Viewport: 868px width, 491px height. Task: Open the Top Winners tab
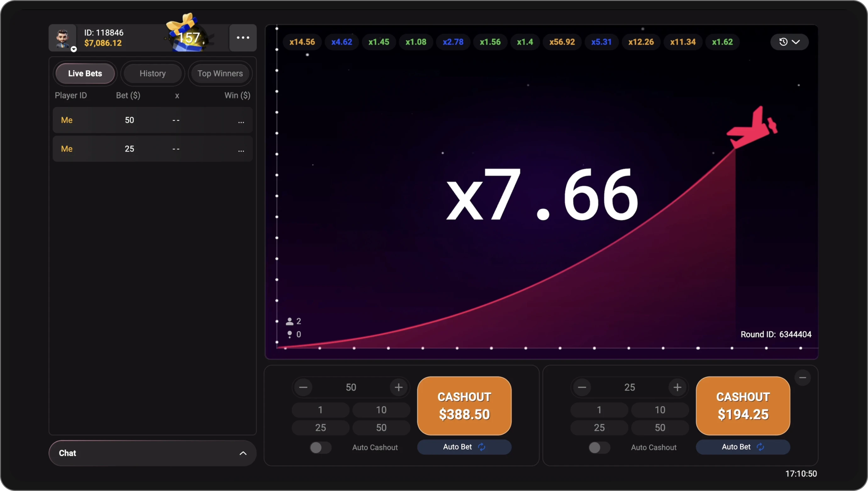click(220, 74)
